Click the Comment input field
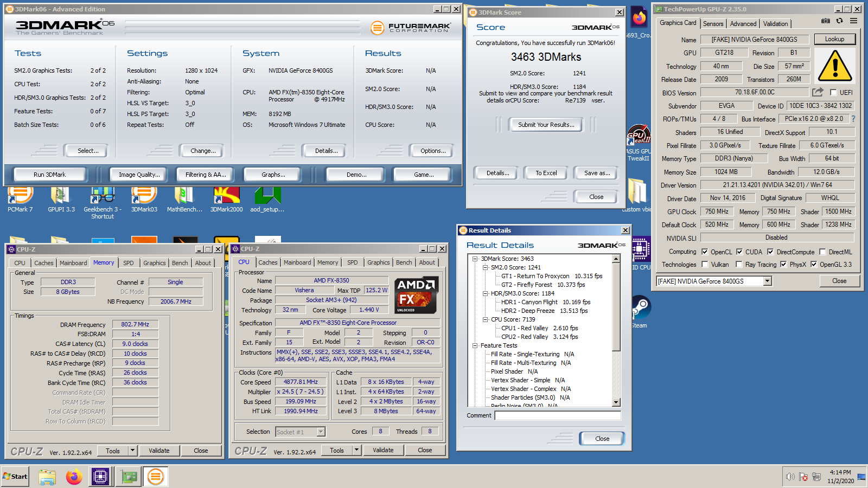Screen dimensions: 868x488 pos(558,415)
